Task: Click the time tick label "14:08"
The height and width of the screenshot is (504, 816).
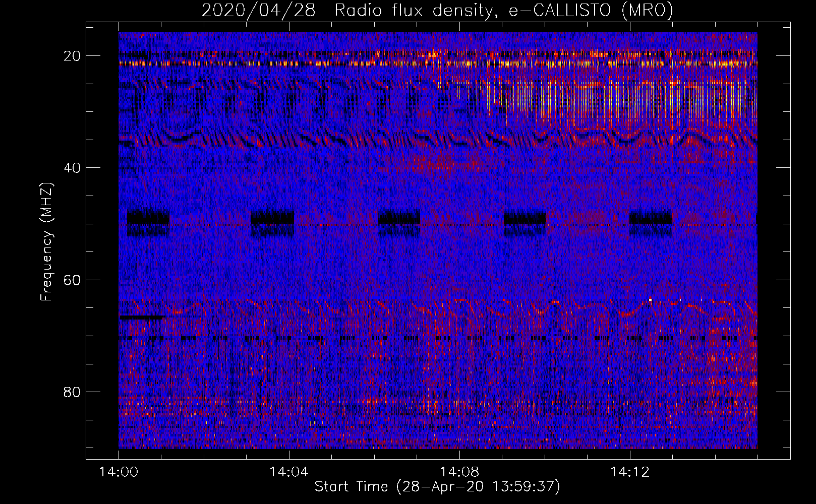Action: tap(459, 472)
